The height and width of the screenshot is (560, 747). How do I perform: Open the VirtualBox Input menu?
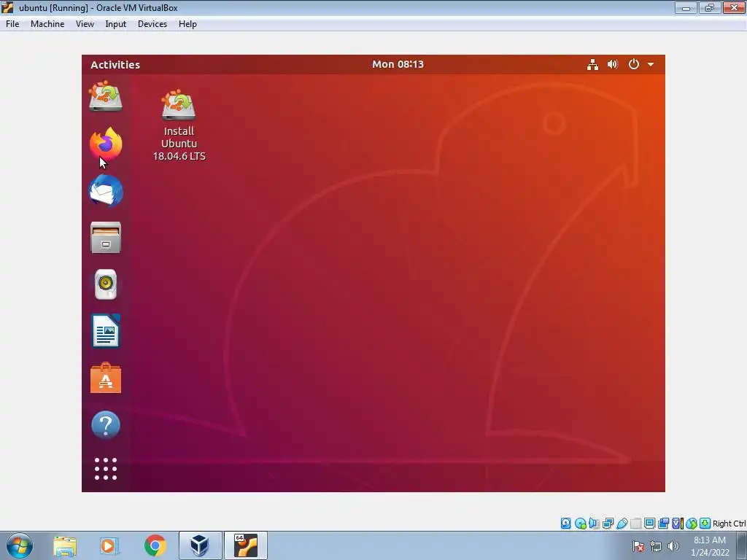point(116,24)
